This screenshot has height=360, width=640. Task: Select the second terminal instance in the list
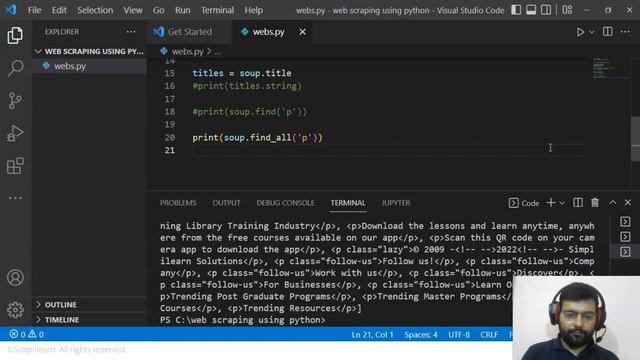click(x=625, y=237)
